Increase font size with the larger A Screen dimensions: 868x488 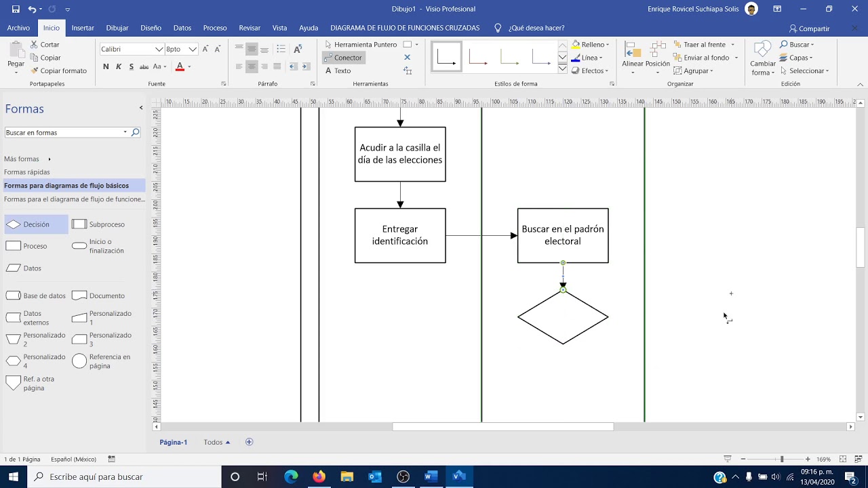206,49
